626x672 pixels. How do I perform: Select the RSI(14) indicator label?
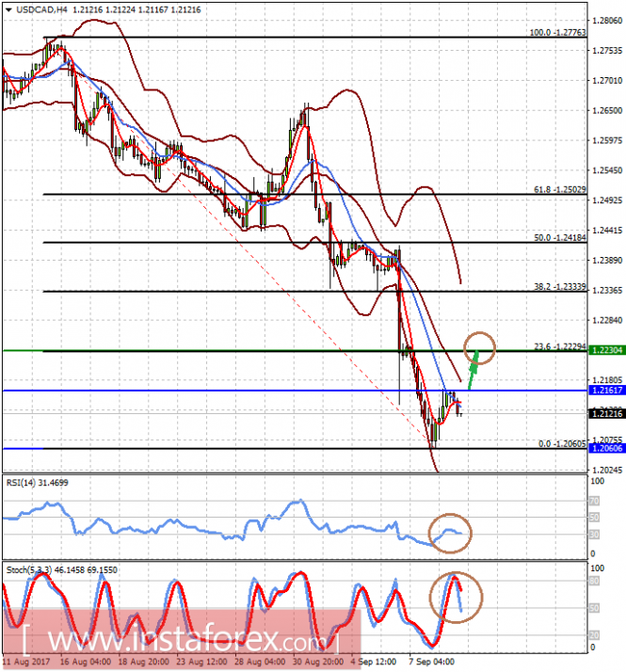coord(37,483)
